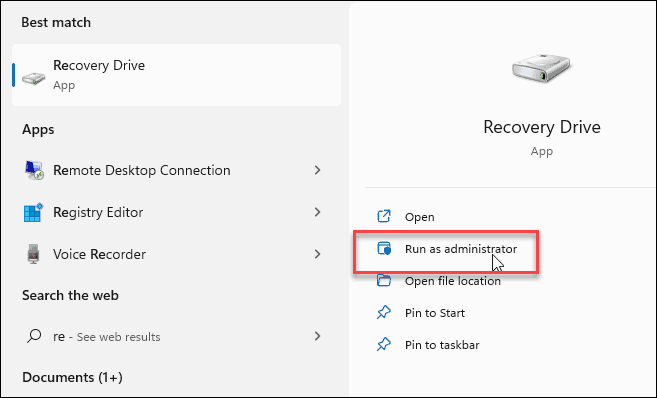Click the Remote Desktop Connection app icon
657x398 pixels.
(x=34, y=170)
